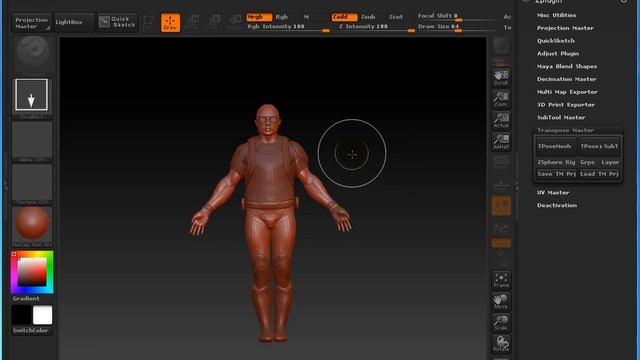This screenshot has height=360, width=640.
Task: Expand UV Master section
Action: coord(553,193)
